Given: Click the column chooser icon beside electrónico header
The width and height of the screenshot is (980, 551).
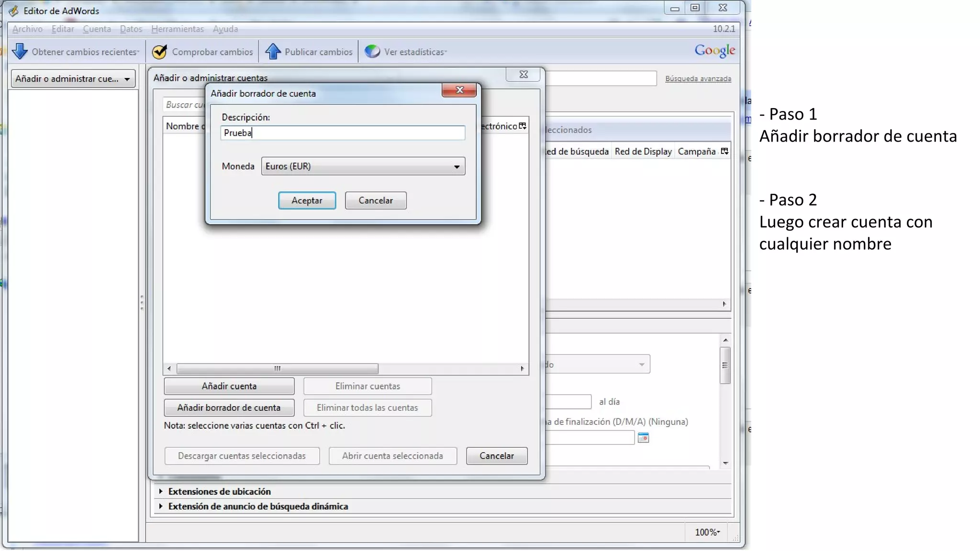Looking at the screenshot, I should click(523, 126).
